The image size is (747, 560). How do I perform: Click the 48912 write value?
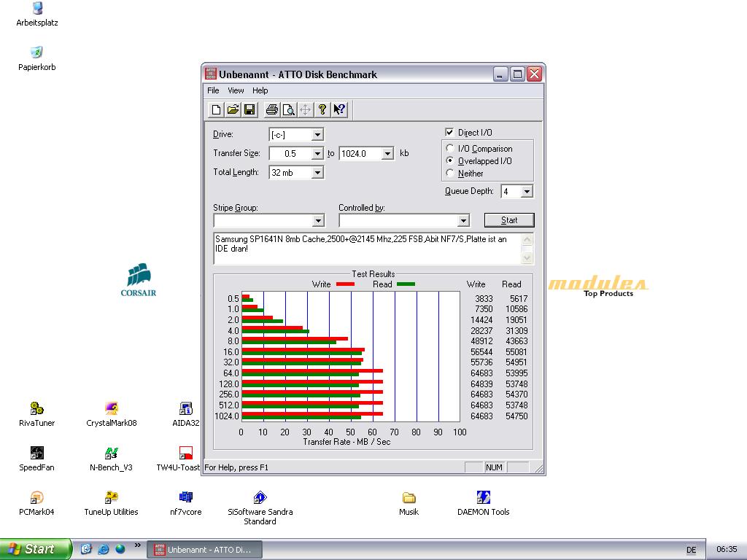(x=481, y=341)
